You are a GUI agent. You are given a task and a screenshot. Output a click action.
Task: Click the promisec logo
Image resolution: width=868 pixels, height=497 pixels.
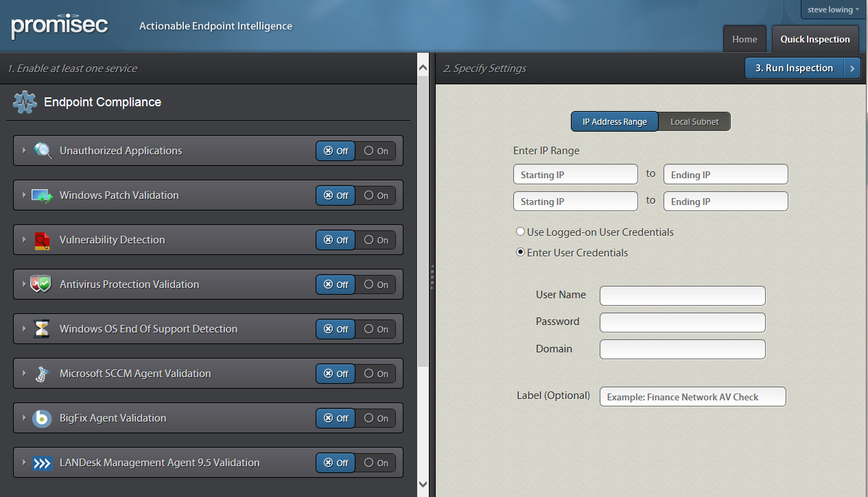point(60,27)
